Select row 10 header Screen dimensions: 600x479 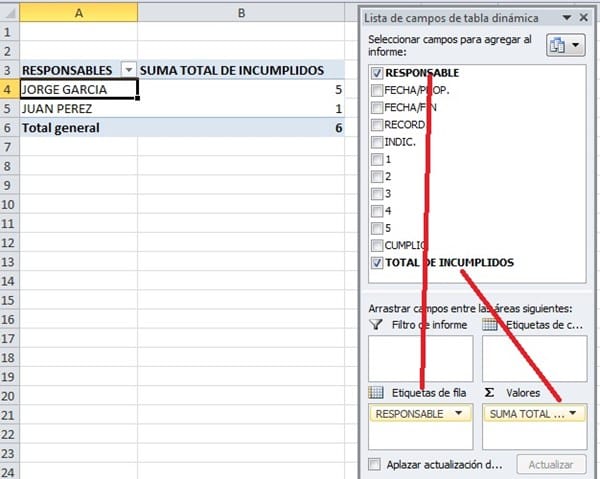[10, 205]
